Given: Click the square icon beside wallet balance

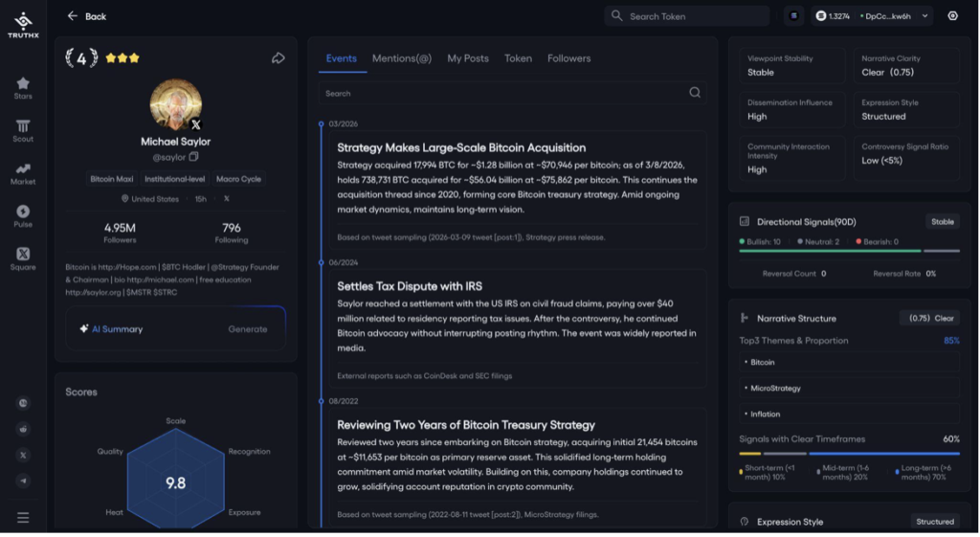Looking at the screenshot, I should (793, 15).
